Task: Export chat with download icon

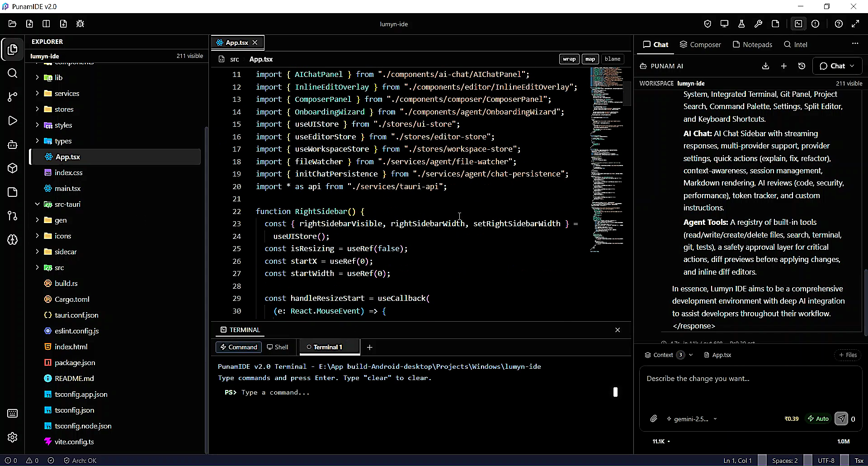Action: coord(765,66)
